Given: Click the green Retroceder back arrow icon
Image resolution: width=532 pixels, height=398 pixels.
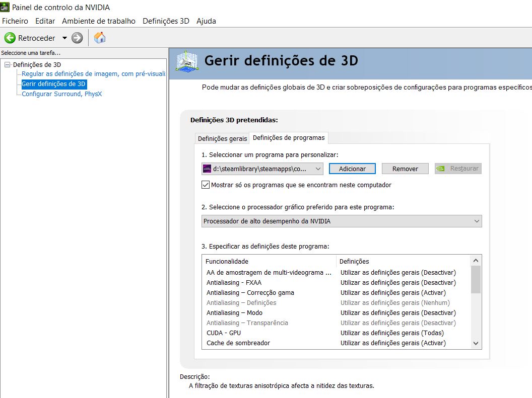Looking at the screenshot, I should coord(10,38).
